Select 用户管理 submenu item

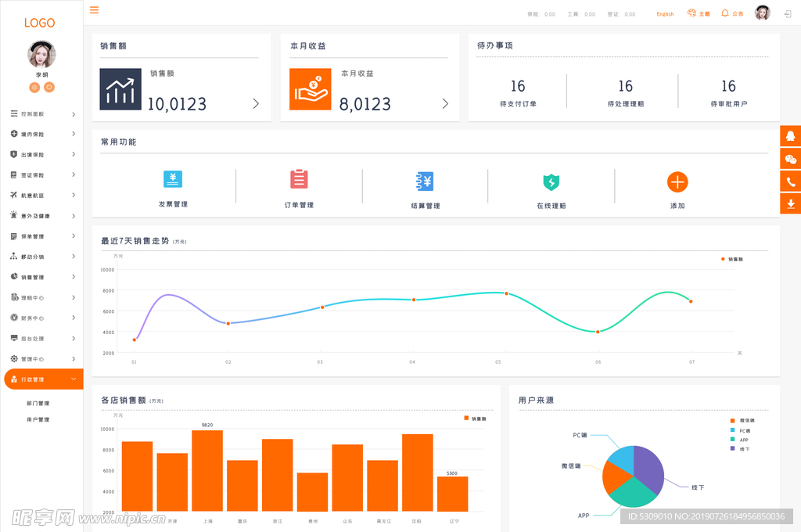[x=38, y=420]
